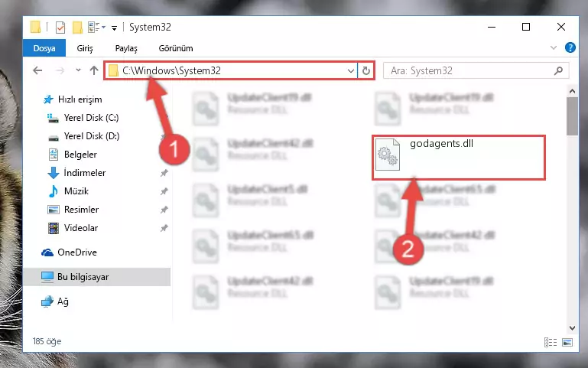
Task: Click the search magnifier icon
Action: click(x=558, y=70)
